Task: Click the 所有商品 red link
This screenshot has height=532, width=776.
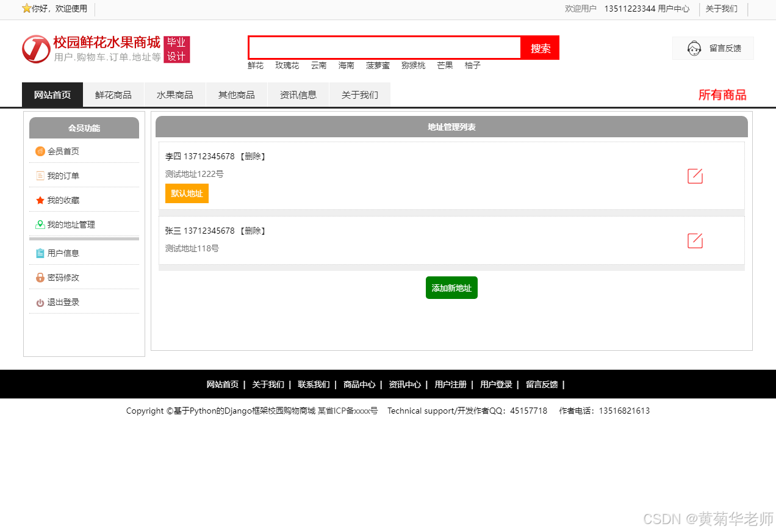Action: [722, 95]
